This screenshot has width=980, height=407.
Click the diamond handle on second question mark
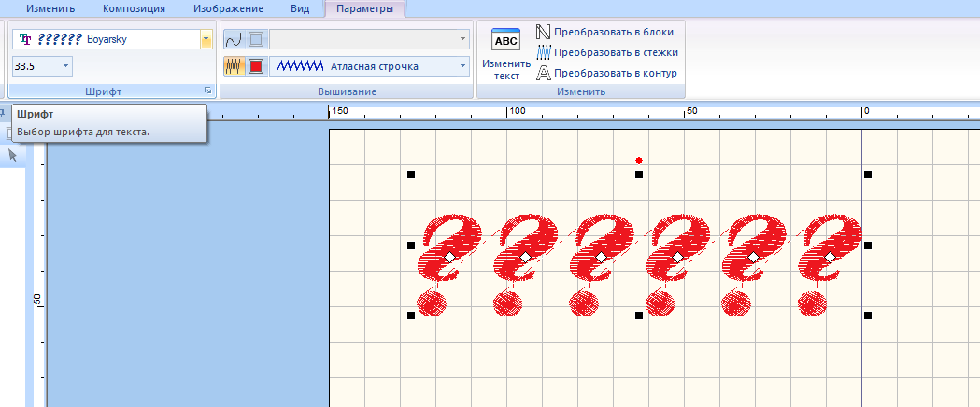(x=526, y=258)
